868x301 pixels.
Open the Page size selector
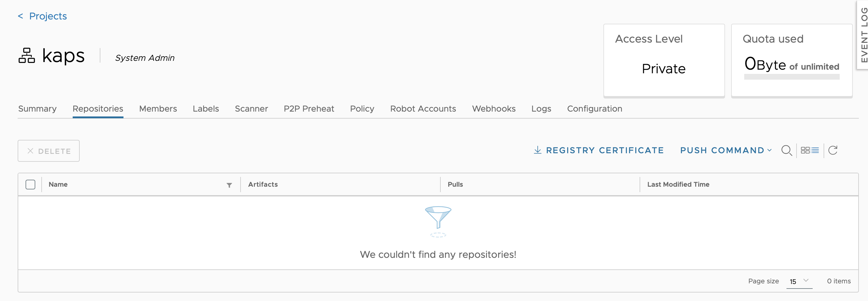(799, 282)
